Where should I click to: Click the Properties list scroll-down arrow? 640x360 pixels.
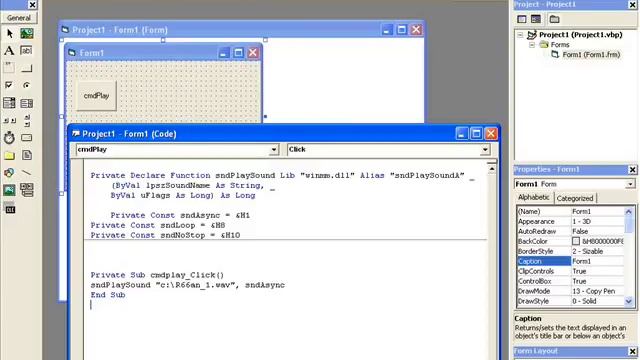click(629, 301)
